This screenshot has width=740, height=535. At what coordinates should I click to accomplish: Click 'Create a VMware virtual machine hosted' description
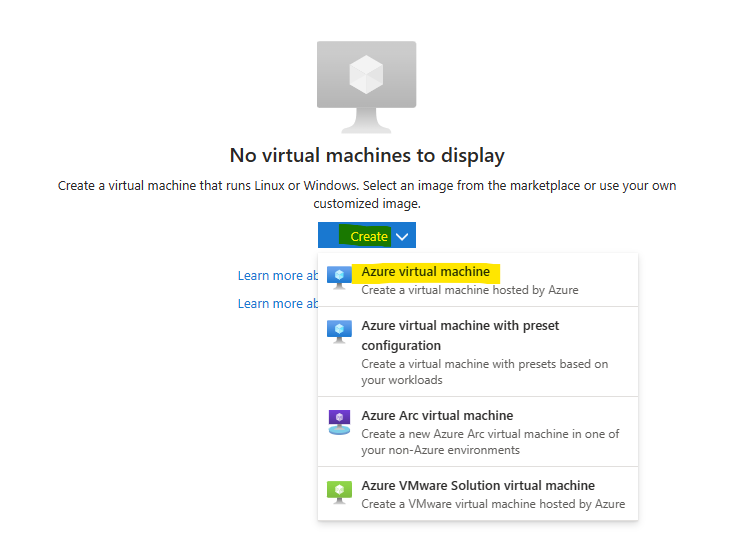point(493,504)
